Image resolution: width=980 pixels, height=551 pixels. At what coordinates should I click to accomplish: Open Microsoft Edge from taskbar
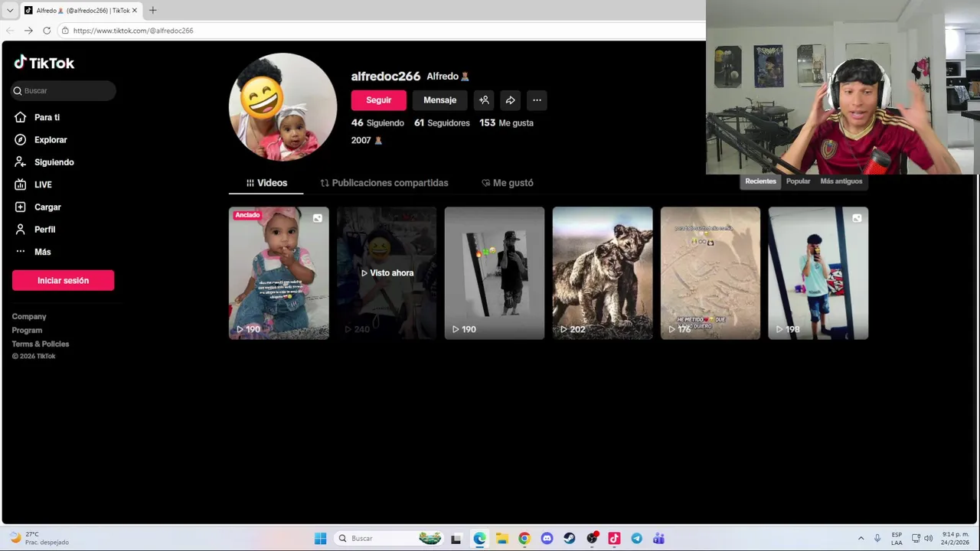pyautogui.click(x=479, y=539)
